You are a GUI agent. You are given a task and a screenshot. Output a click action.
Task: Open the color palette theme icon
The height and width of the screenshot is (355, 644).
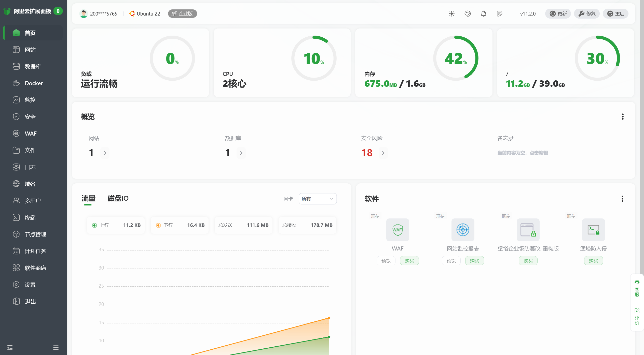click(468, 14)
